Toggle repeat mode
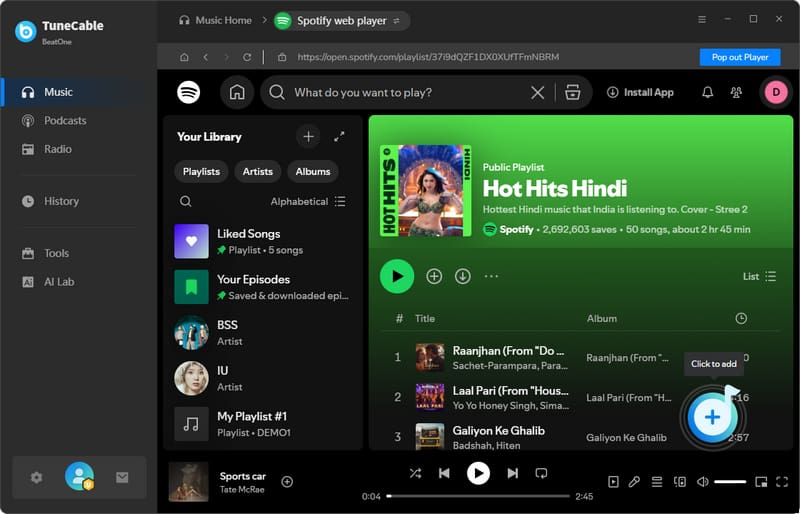Viewport: 800px width, 514px height. (541, 473)
